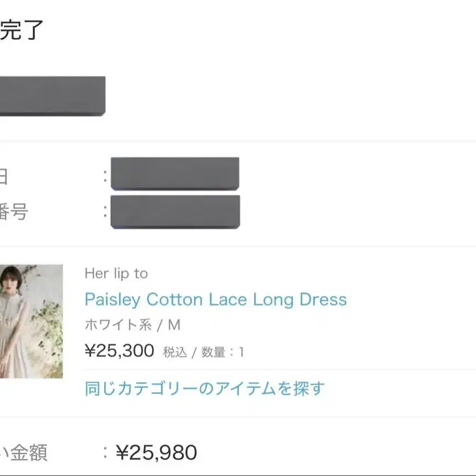Click the 日 date label
Image resolution: width=476 pixels, height=476 pixels.
(x=3, y=177)
